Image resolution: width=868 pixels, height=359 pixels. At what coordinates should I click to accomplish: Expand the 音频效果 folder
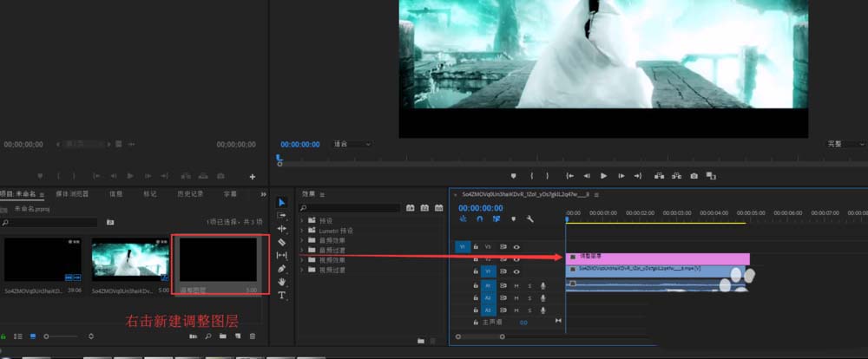302,240
